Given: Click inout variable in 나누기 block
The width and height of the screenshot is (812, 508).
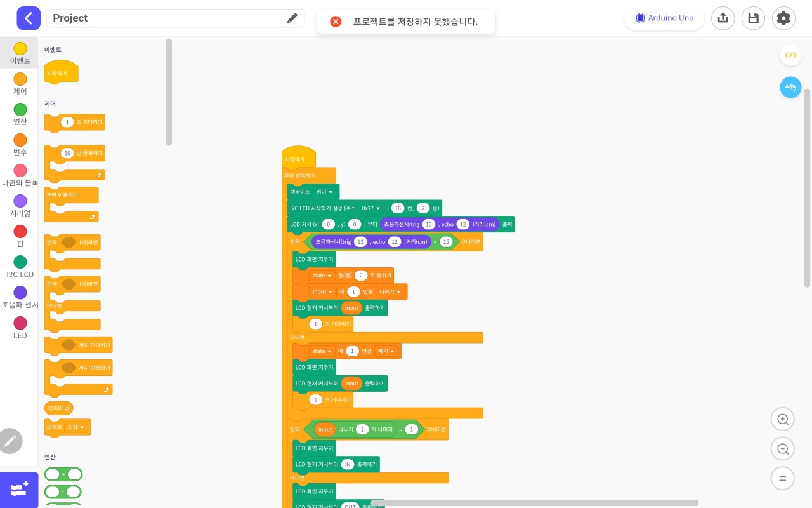Looking at the screenshot, I should [x=325, y=429].
